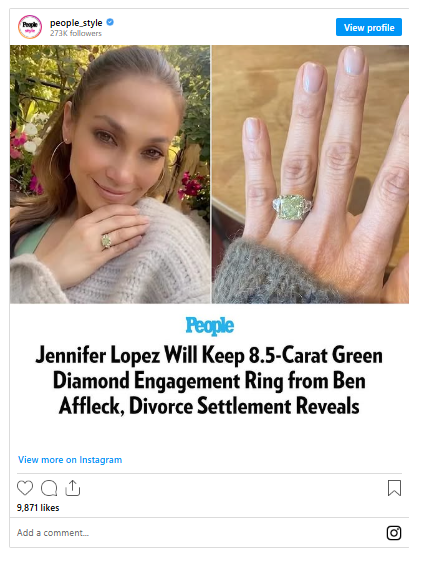This screenshot has height=561, width=425.
Task: Click the hoop earring in selfie
Action: [x=59, y=159]
